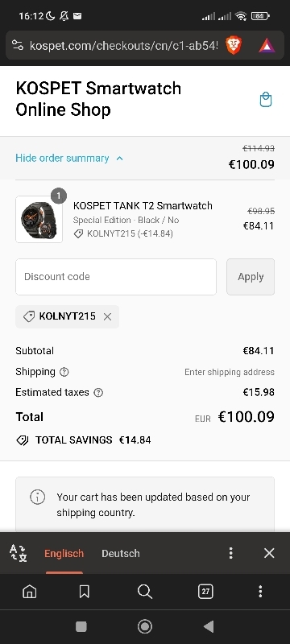Tap the Brave lion shield icon
The width and height of the screenshot is (290, 644).
[x=234, y=45]
